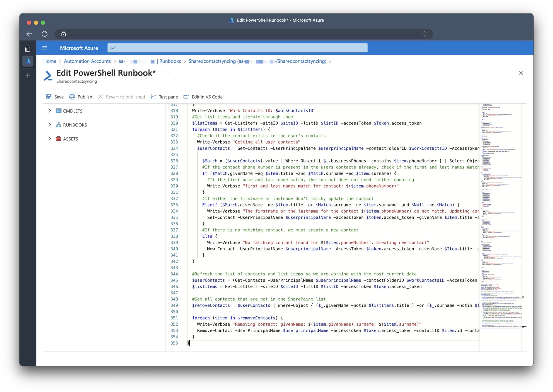Click "New-Contact" on line 340
This screenshot has width=553, height=392.
pos(221,249)
